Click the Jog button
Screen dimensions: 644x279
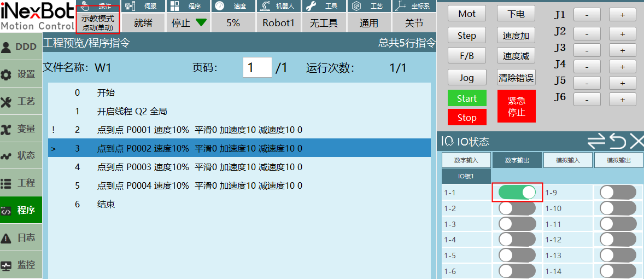[467, 77]
